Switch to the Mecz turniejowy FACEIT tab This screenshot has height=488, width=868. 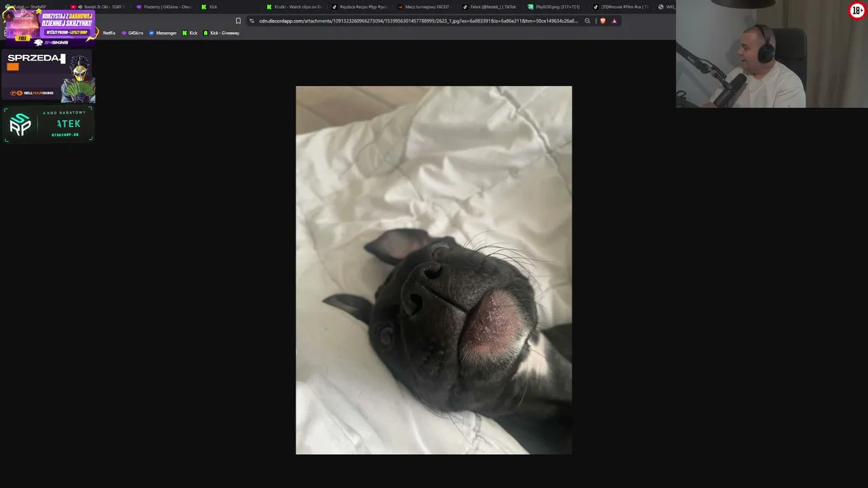point(425,7)
